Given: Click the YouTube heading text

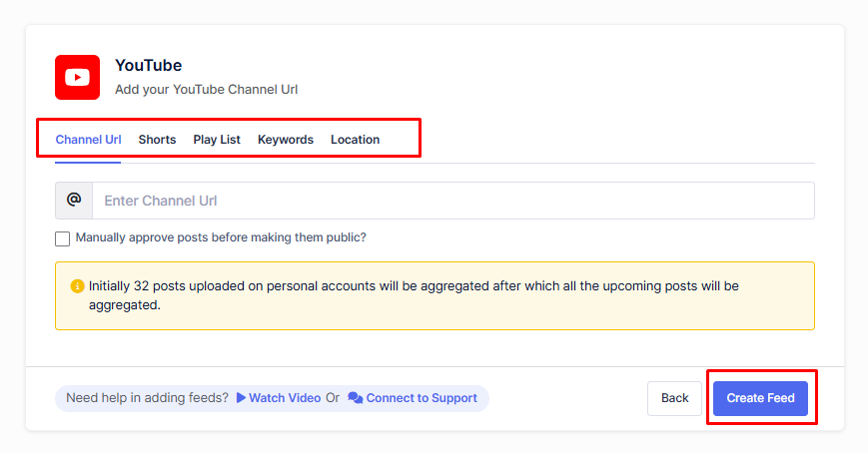Looking at the screenshot, I should coord(149,65).
